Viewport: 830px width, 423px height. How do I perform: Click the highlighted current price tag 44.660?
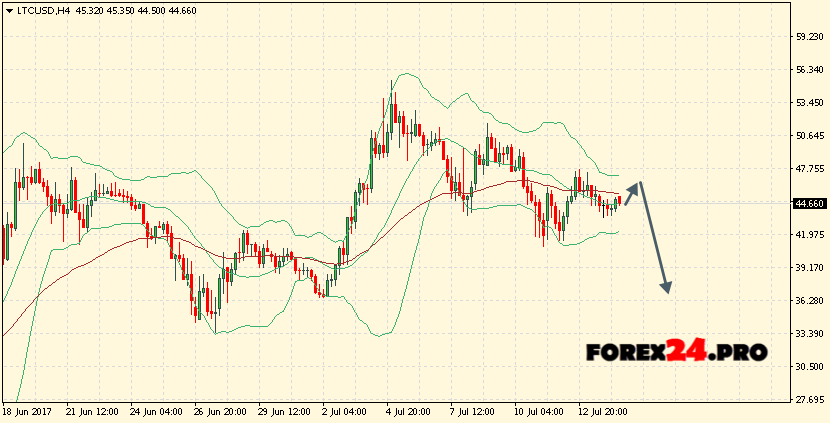(808, 203)
